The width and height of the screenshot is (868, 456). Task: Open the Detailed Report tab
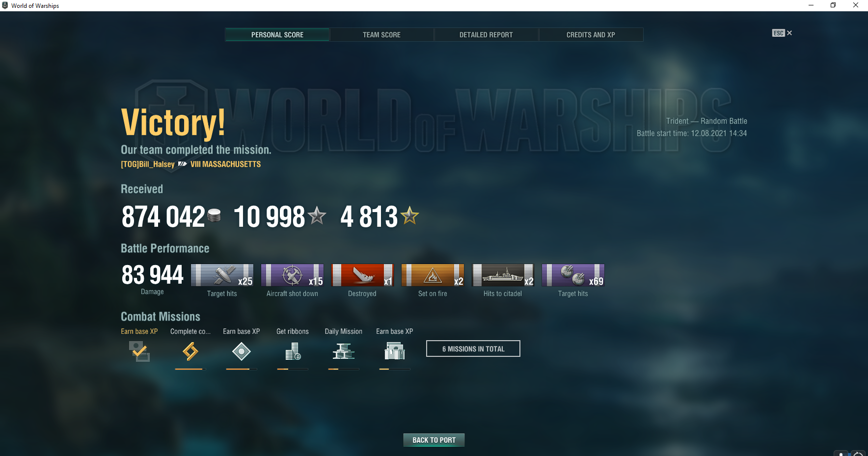[486, 35]
